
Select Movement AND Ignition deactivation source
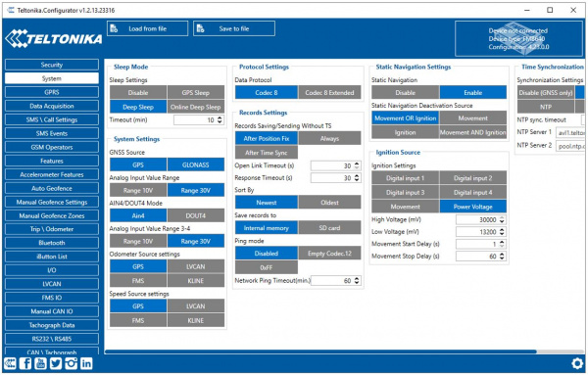pos(473,132)
